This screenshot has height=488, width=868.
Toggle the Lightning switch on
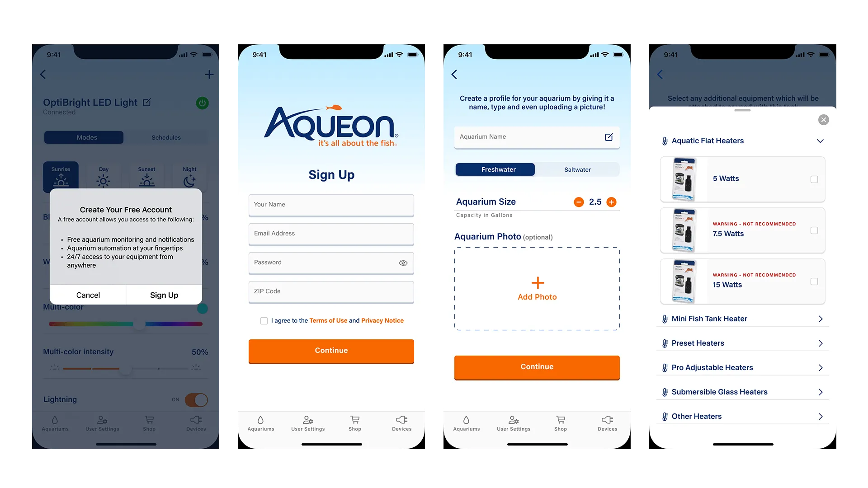click(197, 399)
